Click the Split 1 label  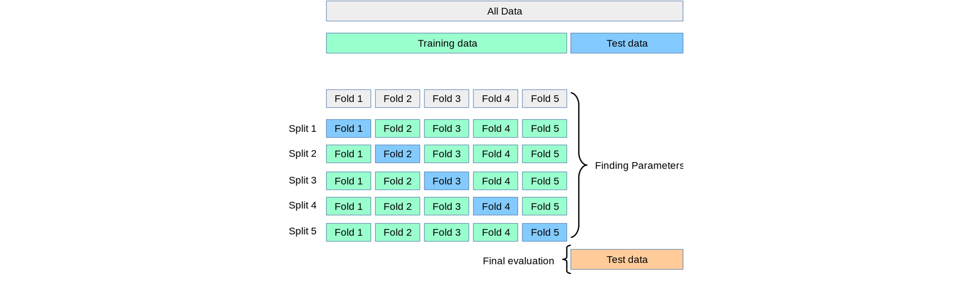(303, 128)
